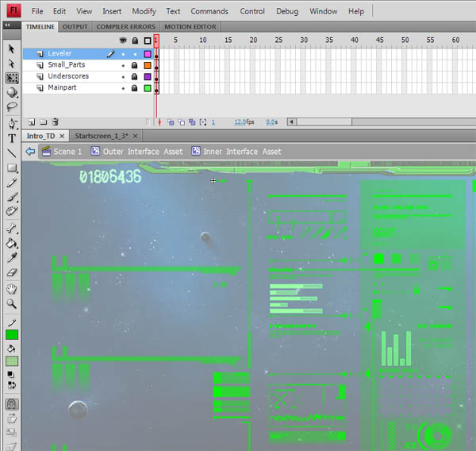Select the Hand tool

point(12,289)
